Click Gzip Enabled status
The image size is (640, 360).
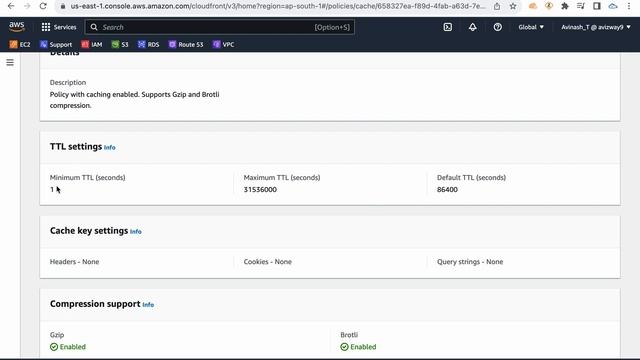pos(68,347)
